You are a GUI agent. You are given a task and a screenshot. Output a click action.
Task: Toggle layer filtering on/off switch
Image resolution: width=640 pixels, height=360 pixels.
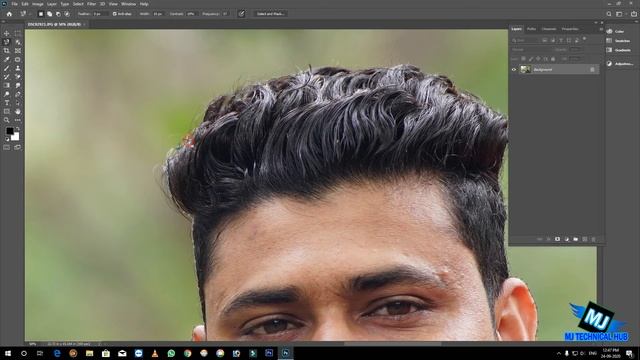(x=584, y=38)
